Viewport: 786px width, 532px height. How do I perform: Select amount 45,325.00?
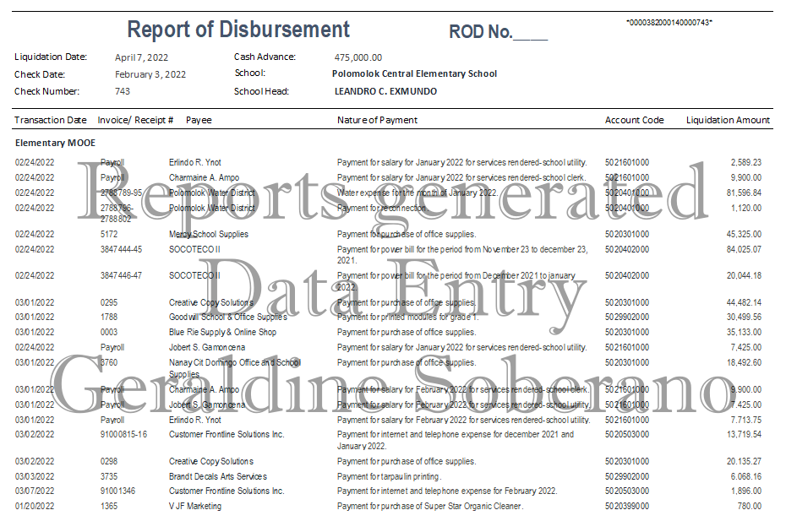click(744, 234)
